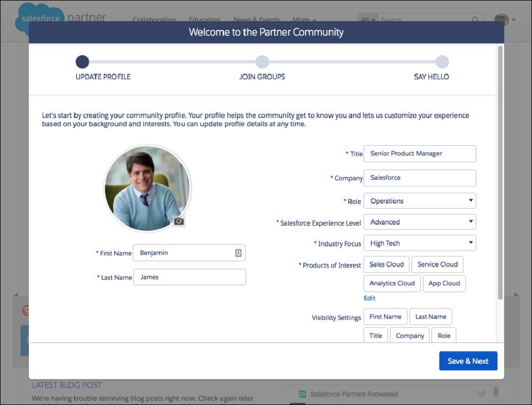The image size is (532, 405).
Task: Click the search magnifier icon in header
Action: click(476, 20)
